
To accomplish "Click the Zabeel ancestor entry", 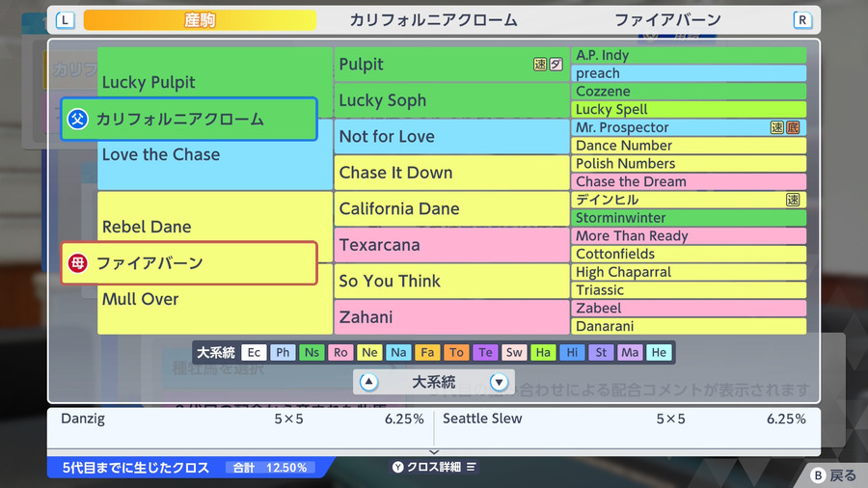I will pos(689,309).
